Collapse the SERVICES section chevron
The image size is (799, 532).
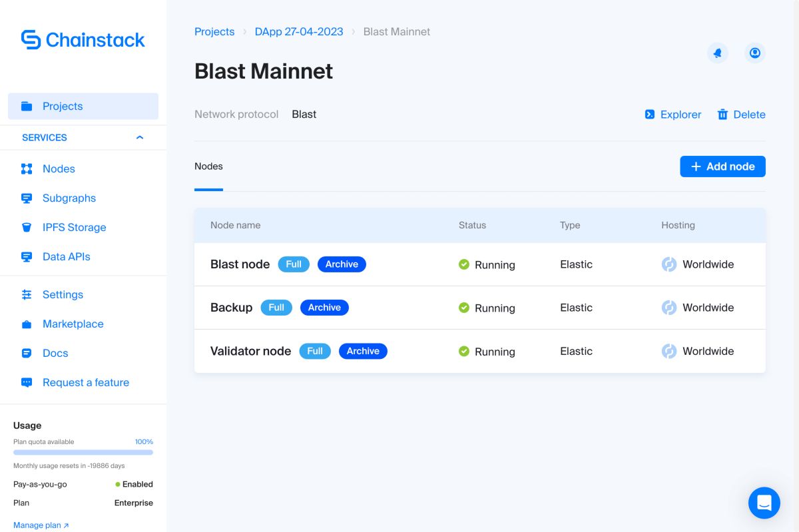140,137
